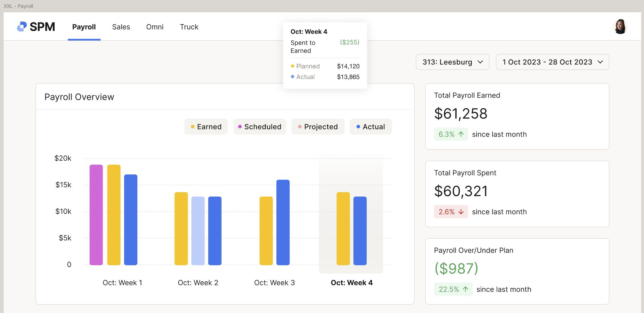Click the blue Actual bar in Week 1

click(131, 220)
